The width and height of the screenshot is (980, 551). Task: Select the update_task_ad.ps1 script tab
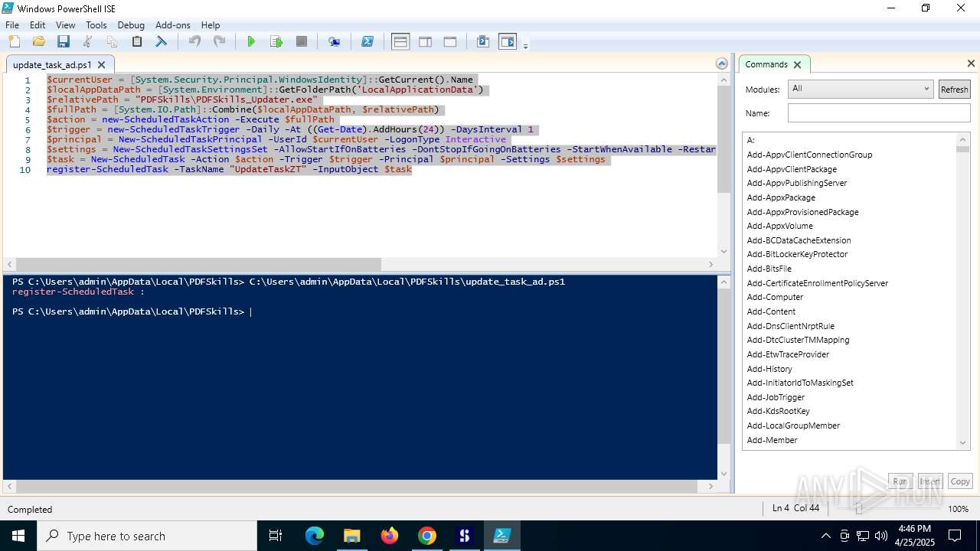point(52,65)
